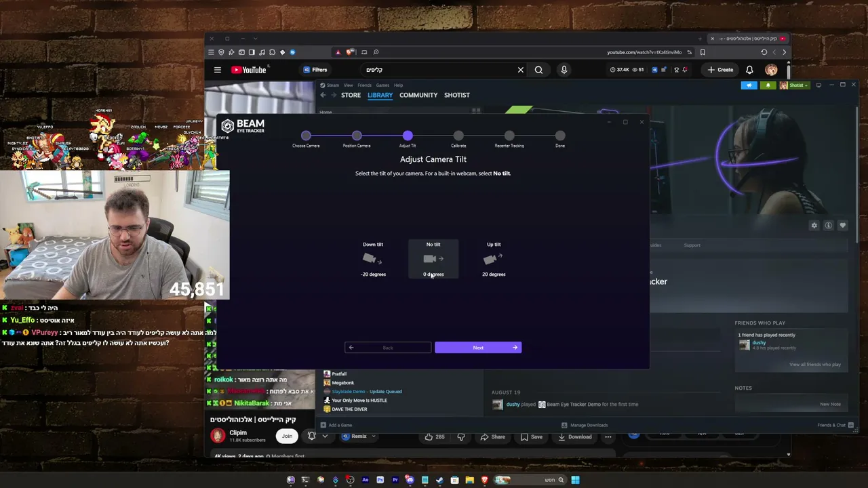Click Steam's green notification bell
Viewport: 868px width, 488px height.
768,85
